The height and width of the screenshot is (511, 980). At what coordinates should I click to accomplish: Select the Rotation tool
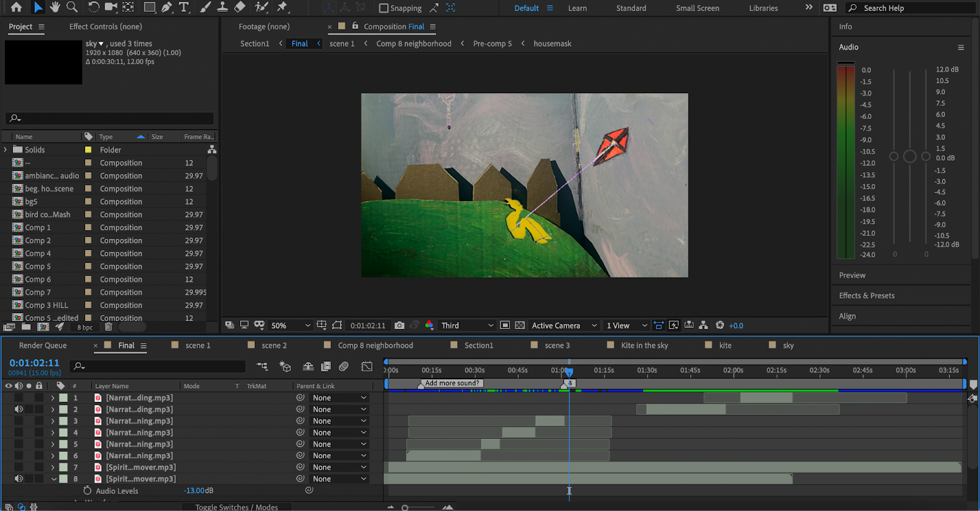[x=93, y=7]
